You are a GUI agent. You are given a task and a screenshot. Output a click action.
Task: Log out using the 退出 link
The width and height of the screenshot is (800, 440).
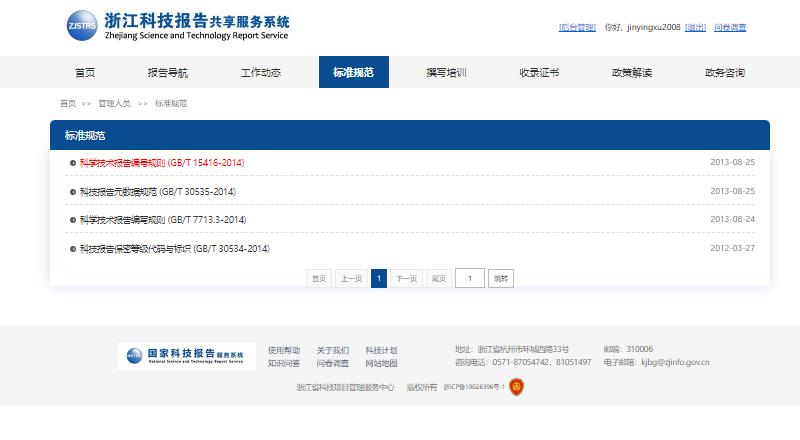coord(697,28)
